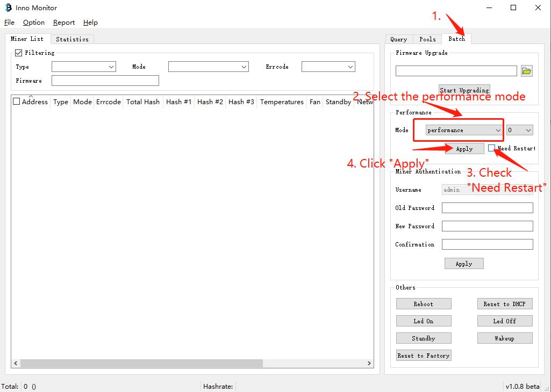Switch to the Statistics tab

[72, 39]
